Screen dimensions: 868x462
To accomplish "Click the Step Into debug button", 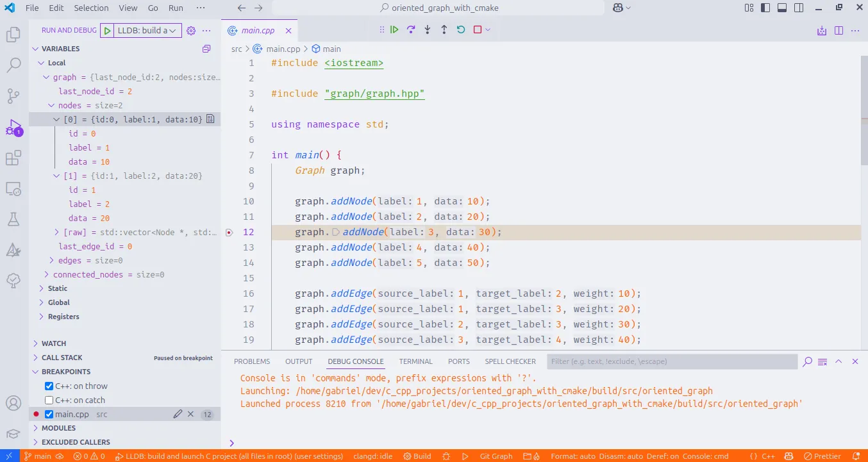I will (x=428, y=29).
